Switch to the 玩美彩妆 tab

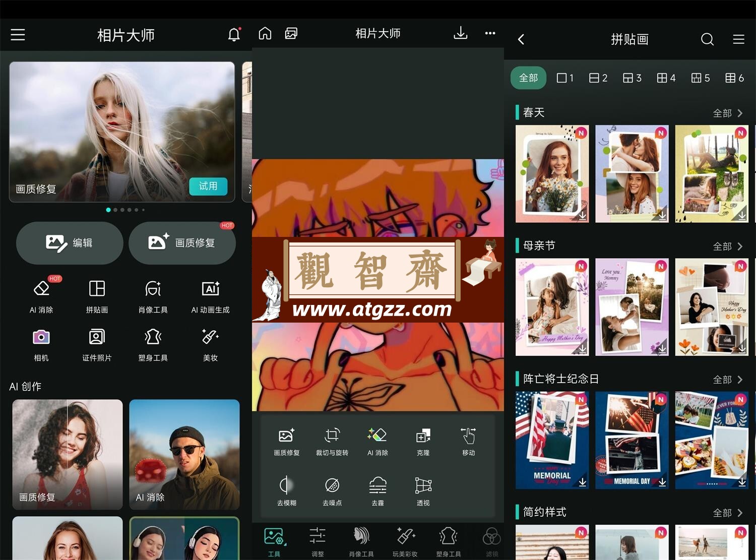tap(405, 542)
